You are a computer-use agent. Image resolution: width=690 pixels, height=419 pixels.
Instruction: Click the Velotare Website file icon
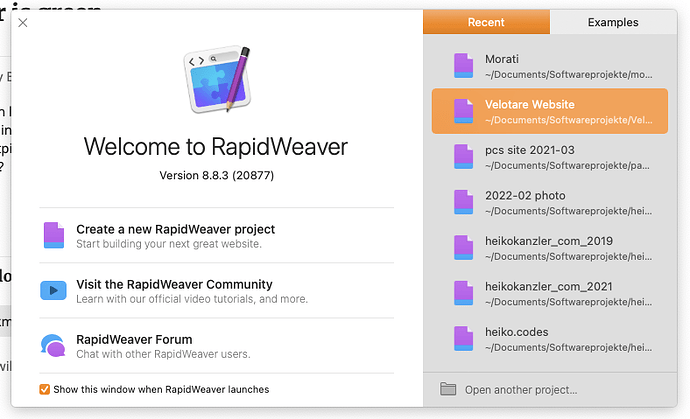pyautogui.click(x=463, y=111)
